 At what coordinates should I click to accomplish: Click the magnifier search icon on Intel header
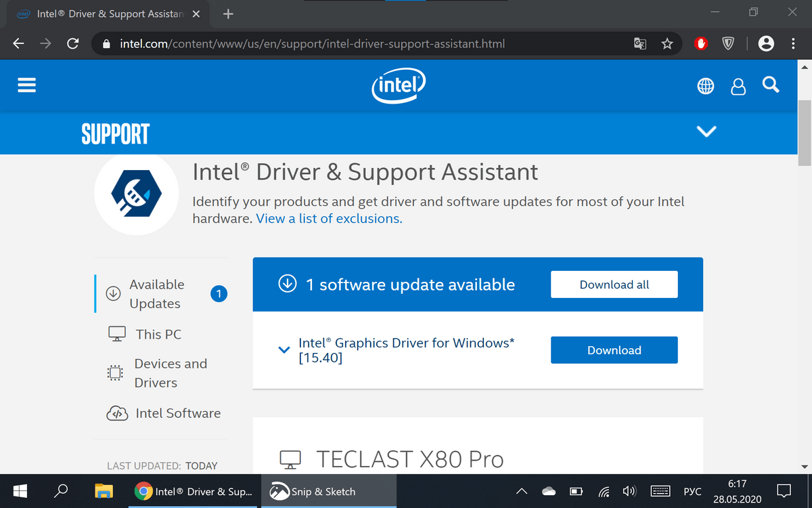point(771,85)
